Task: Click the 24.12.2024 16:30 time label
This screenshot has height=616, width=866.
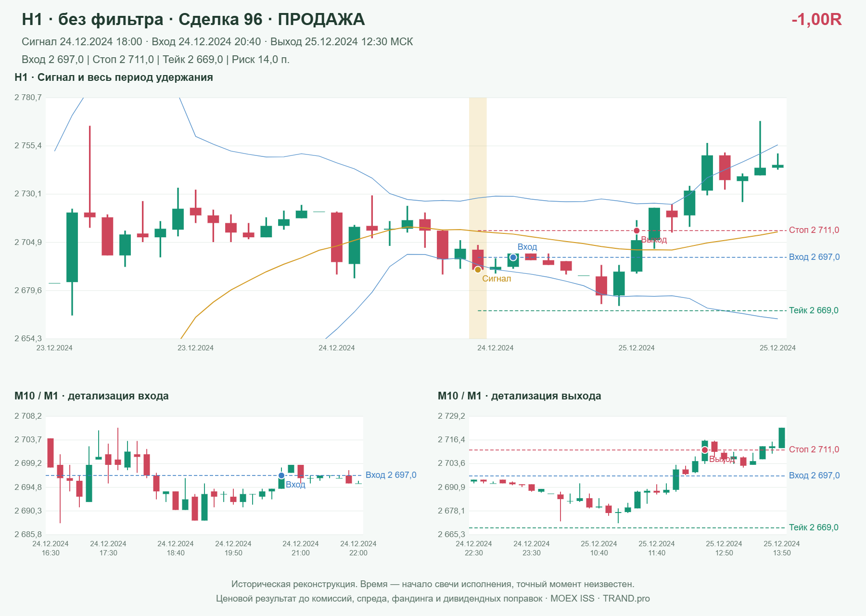Action: click(x=51, y=548)
